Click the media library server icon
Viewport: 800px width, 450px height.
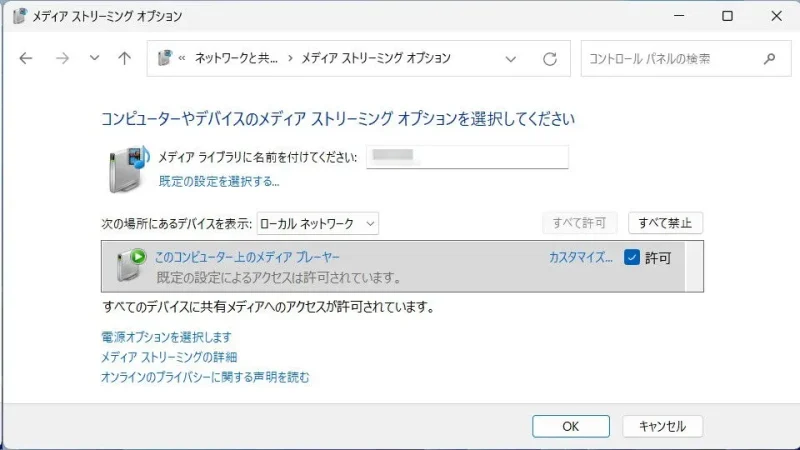(129, 169)
